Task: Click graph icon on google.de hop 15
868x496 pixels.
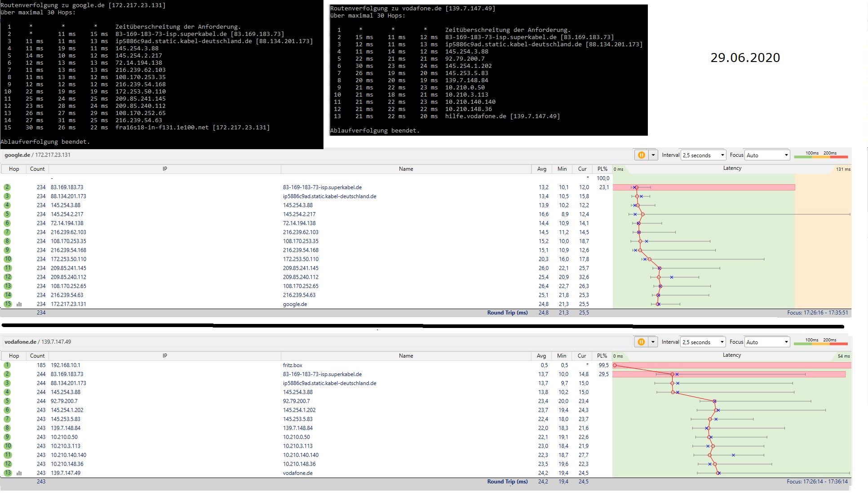Action: (x=19, y=304)
